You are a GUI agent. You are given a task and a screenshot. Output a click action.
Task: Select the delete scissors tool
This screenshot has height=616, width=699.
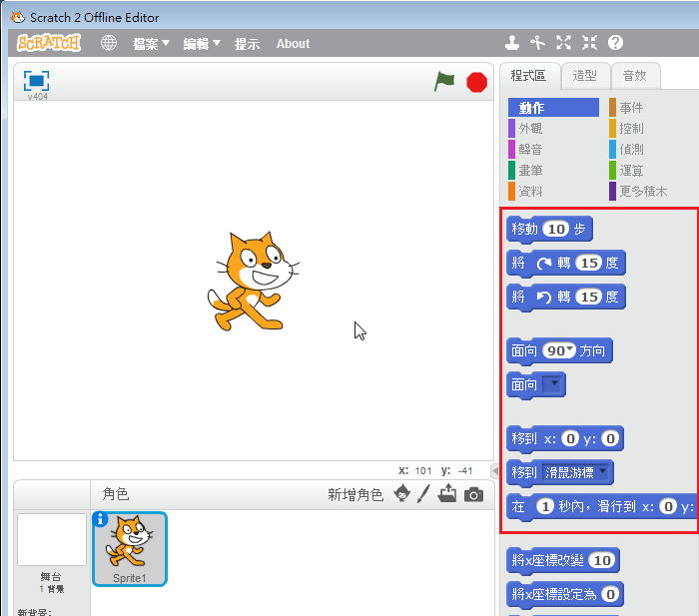pos(538,43)
